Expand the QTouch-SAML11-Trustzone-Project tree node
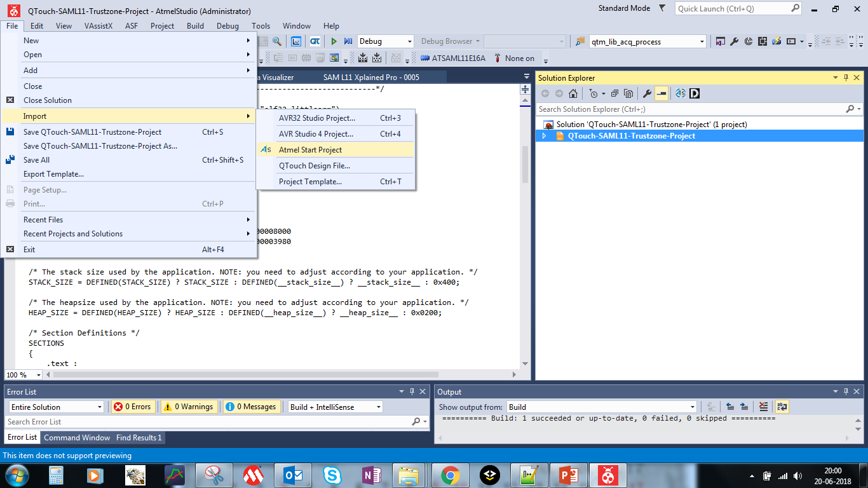The height and width of the screenshot is (488, 868). coord(544,136)
